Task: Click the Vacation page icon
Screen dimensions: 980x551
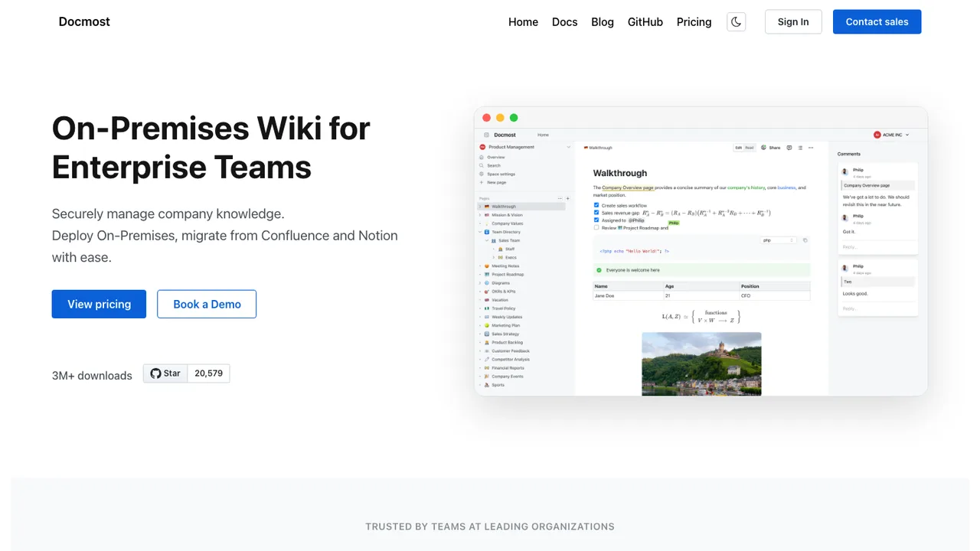Action: (x=487, y=300)
